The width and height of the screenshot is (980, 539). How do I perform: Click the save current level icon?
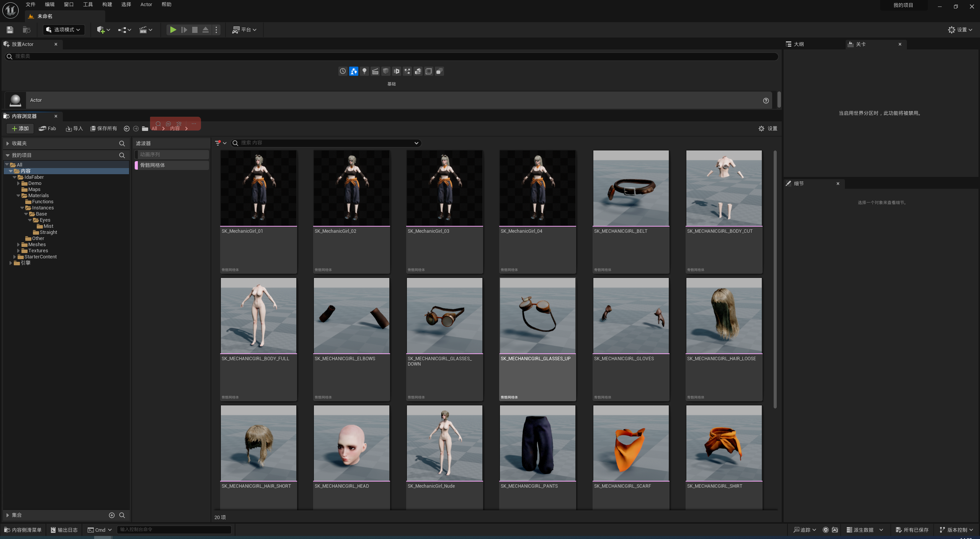[x=10, y=29]
